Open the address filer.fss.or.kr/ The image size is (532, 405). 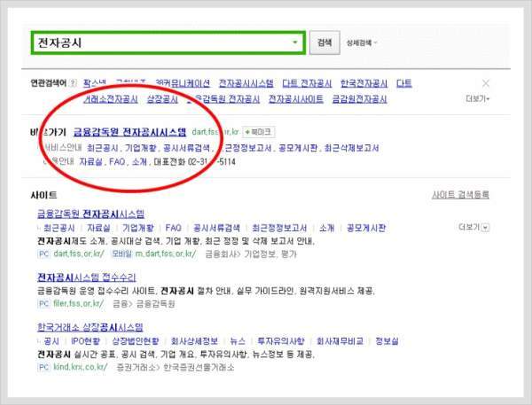79,303
